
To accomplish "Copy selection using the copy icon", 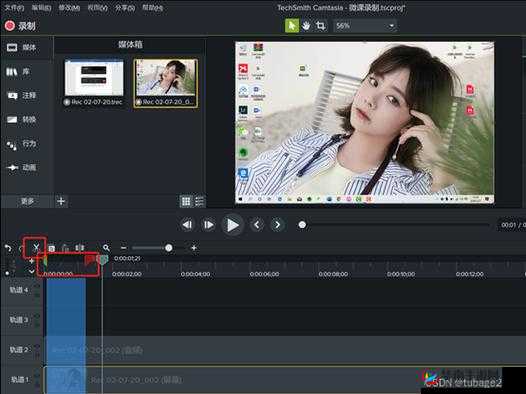I will click(52, 248).
